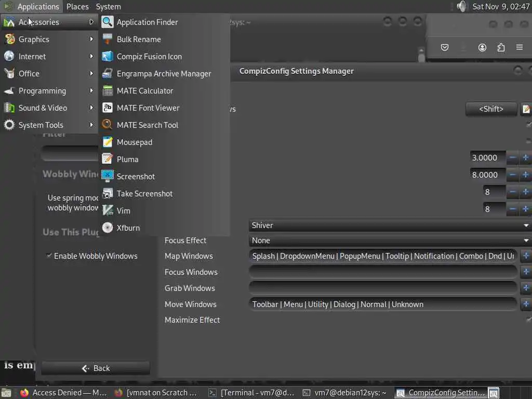Add match to Focus Windows field

(526, 271)
